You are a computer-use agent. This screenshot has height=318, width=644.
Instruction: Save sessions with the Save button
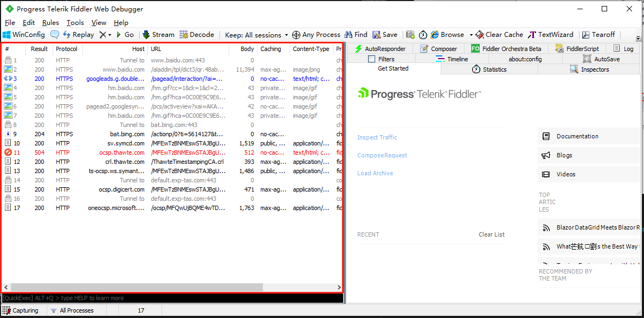click(x=385, y=35)
